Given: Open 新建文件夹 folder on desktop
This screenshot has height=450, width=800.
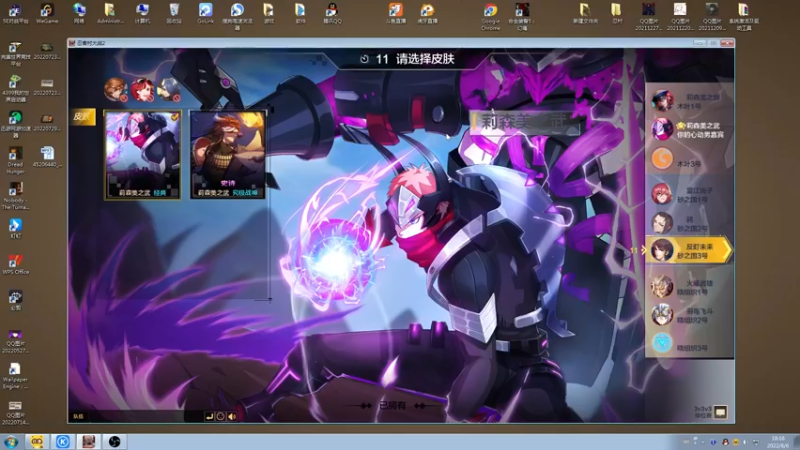Looking at the screenshot, I should (x=585, y=14).
